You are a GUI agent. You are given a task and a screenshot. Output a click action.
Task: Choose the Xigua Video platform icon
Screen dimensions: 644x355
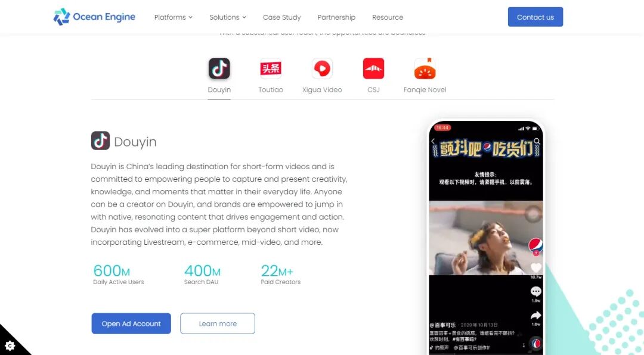tap(322, 68)
